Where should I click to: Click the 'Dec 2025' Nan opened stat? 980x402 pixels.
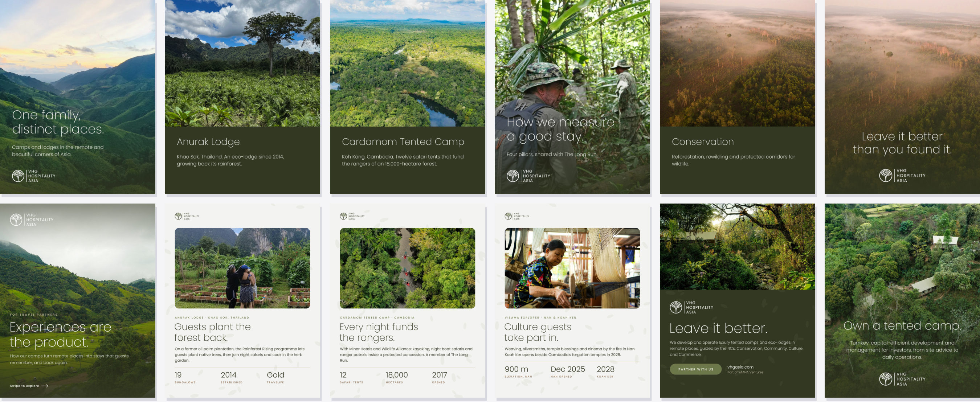pyautogui.click(x=568, y=369)
